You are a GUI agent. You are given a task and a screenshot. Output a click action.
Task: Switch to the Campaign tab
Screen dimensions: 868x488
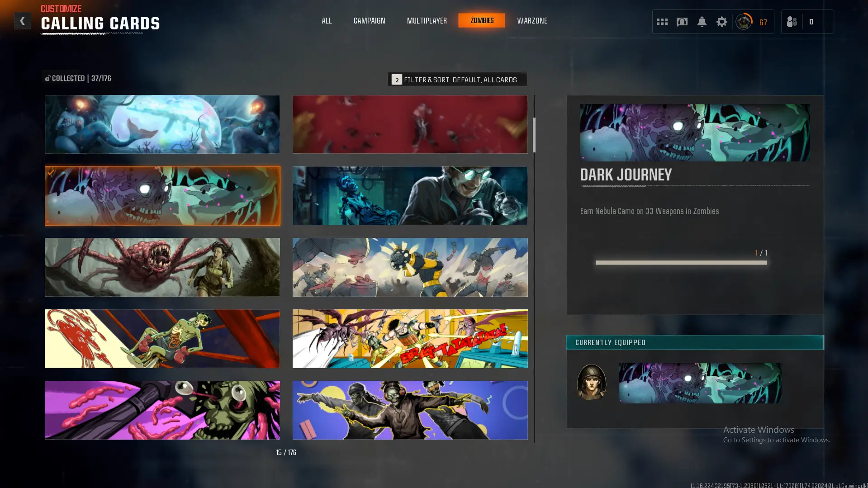(369, 21)
